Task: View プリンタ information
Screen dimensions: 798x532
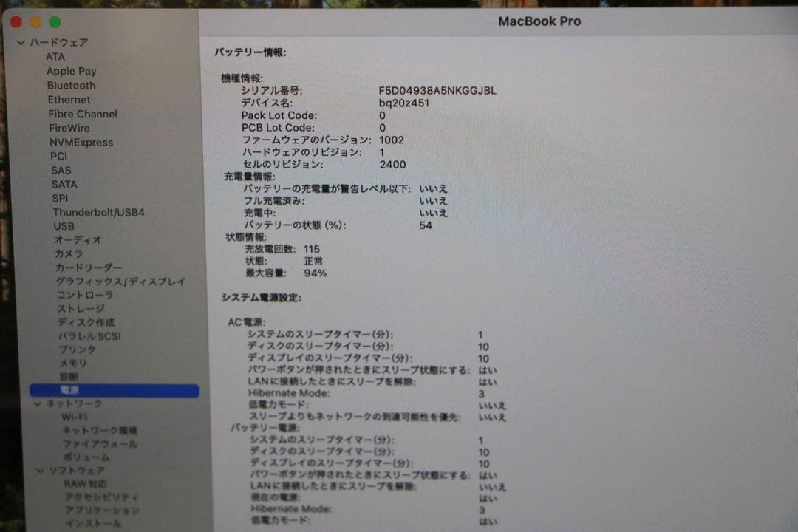Action: (x=69, y=349)
